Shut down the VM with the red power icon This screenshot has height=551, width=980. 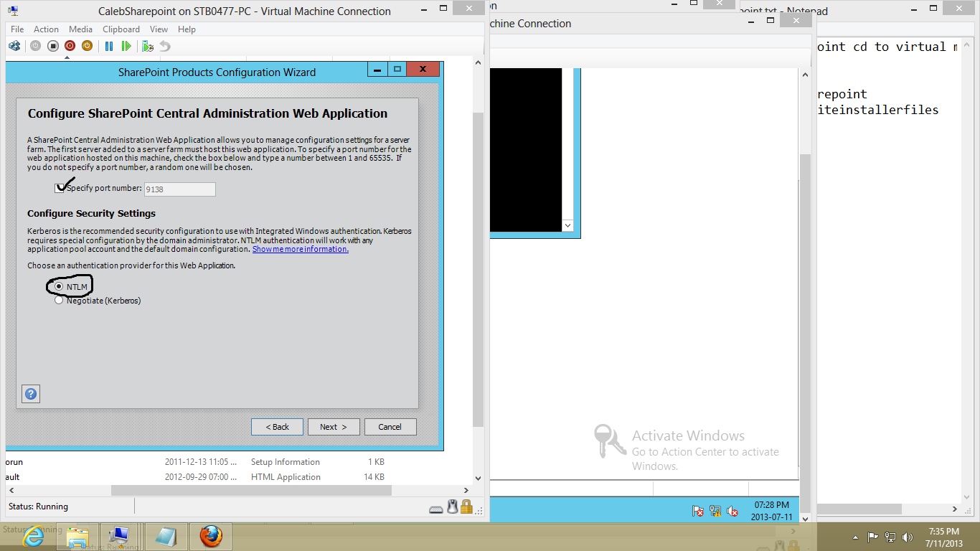coord(70,46)
